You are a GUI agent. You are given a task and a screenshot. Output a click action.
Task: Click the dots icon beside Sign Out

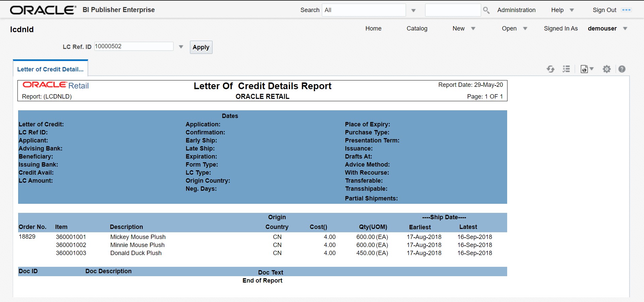[627, 10]
